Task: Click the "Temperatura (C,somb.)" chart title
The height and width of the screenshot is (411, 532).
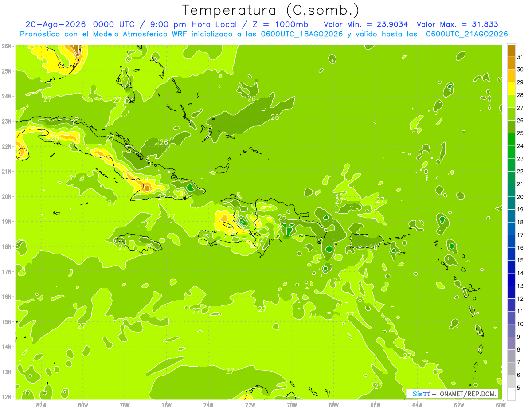Action: point(271,10)
